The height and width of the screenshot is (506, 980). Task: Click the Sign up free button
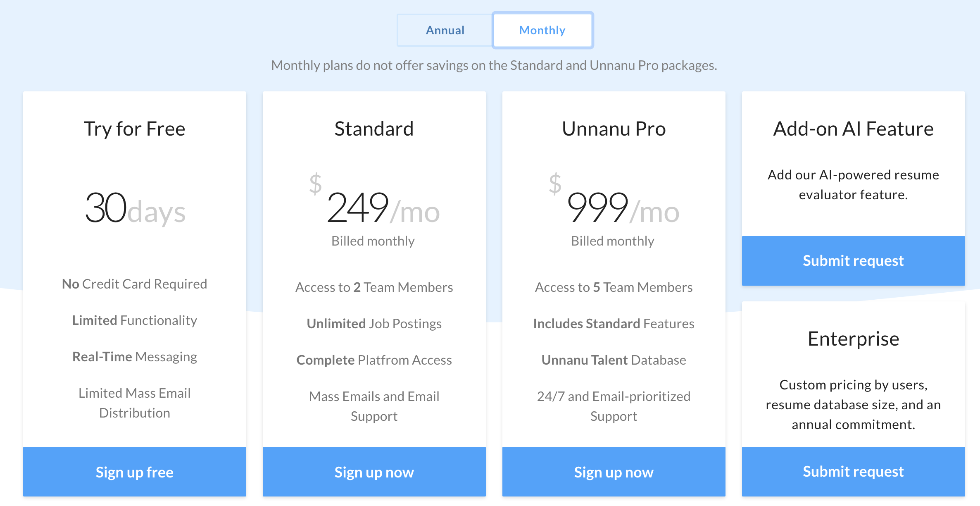click(x=135, y=472)
